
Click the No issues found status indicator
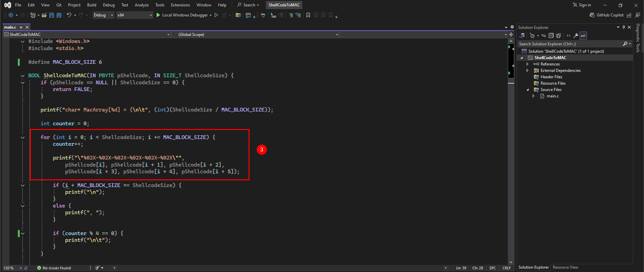(x=54, y=268)
